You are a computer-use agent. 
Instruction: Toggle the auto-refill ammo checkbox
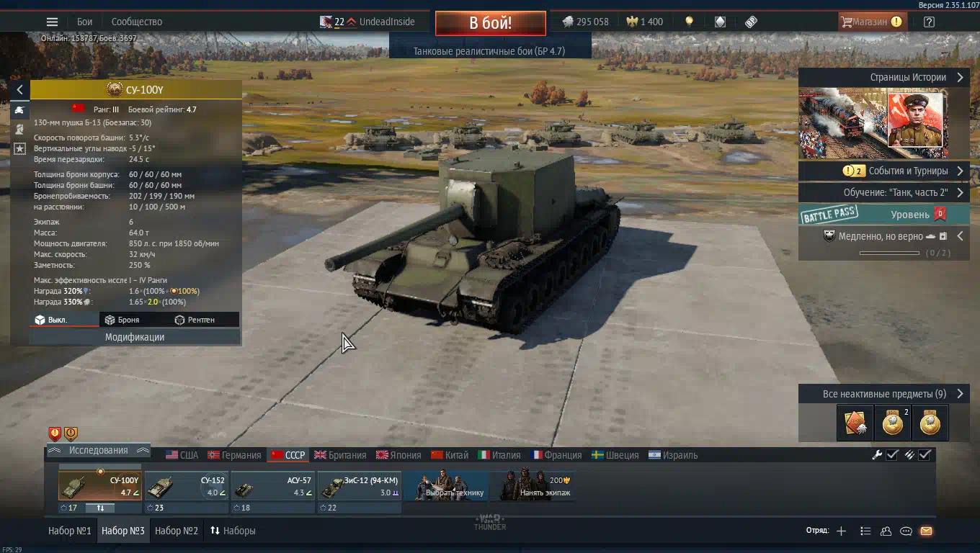pos(925,454)
